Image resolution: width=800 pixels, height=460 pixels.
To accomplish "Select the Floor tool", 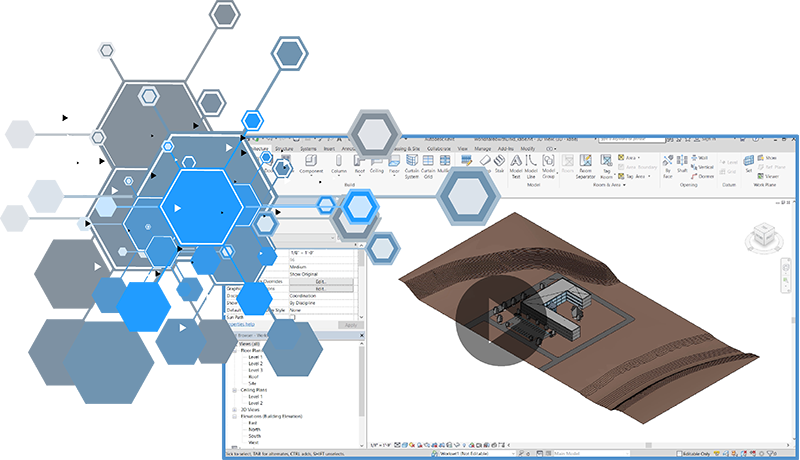I will (394, 164).
